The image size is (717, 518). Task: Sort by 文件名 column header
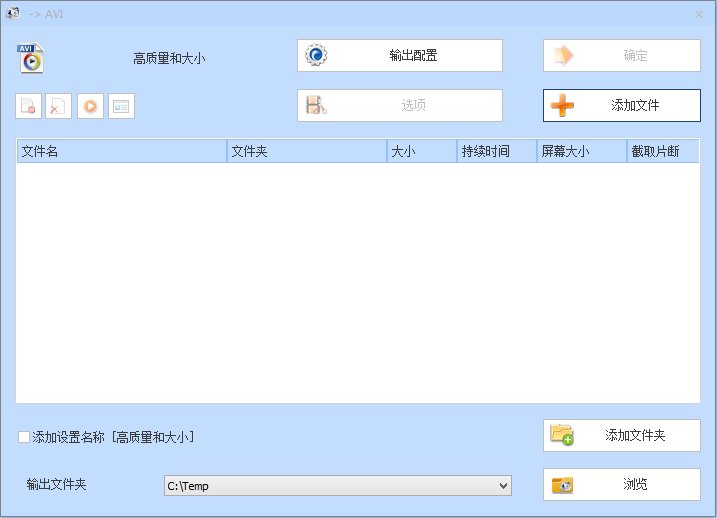(x=122, y=151)
